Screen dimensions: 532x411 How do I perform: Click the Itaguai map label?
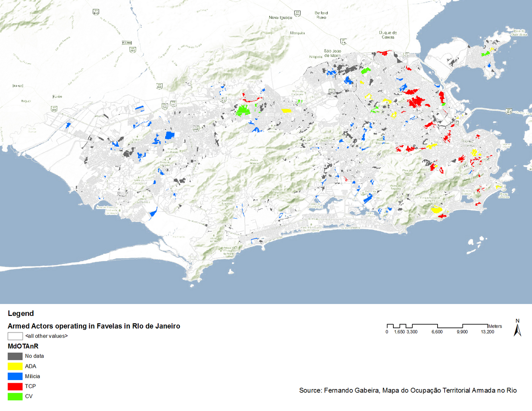[x=26, y=101]
